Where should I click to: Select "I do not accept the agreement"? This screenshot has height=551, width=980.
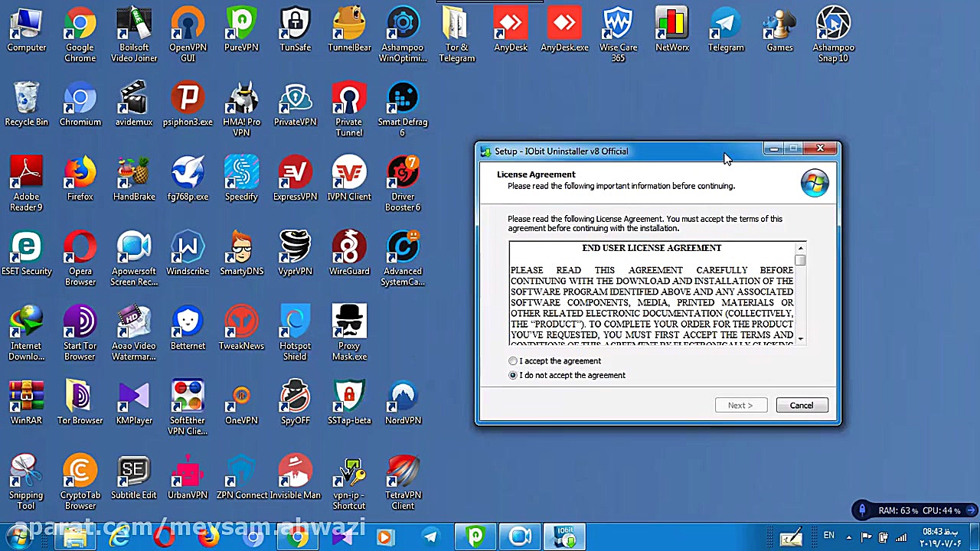[x=513, y=376]
